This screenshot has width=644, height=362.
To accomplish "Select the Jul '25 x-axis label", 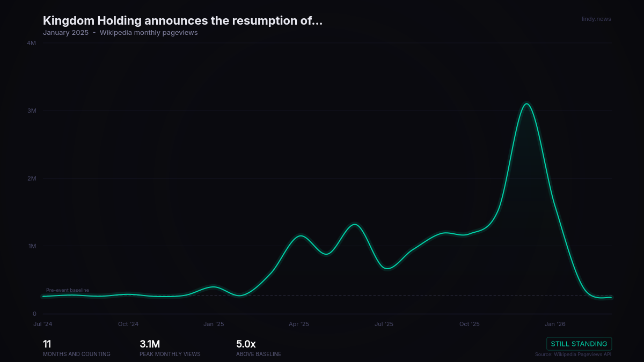I will click(384, 324).
